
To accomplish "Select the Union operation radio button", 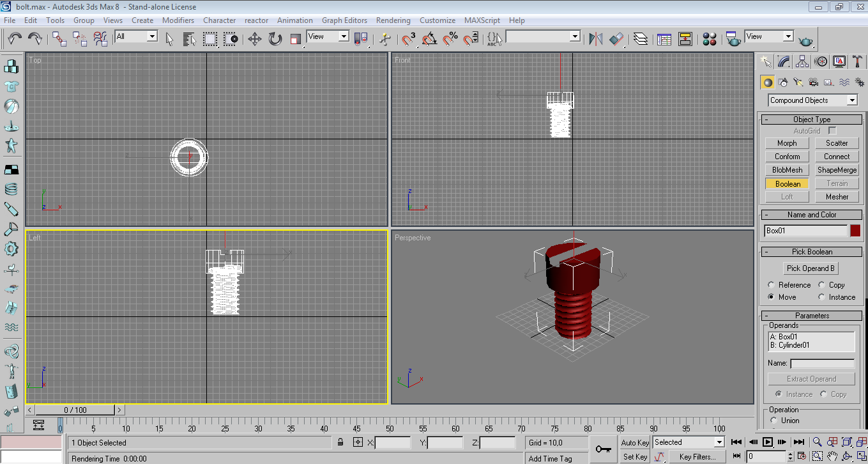I will (773, 421).
